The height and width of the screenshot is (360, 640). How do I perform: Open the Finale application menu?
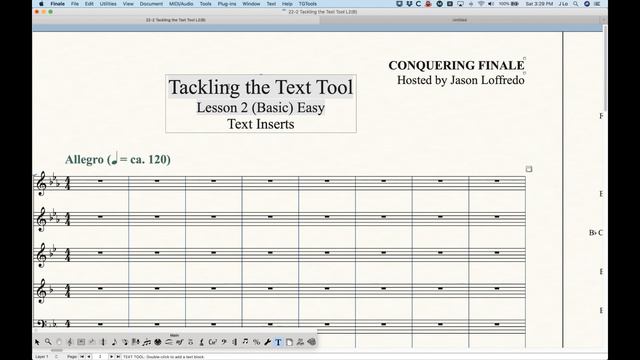(58, 4)
